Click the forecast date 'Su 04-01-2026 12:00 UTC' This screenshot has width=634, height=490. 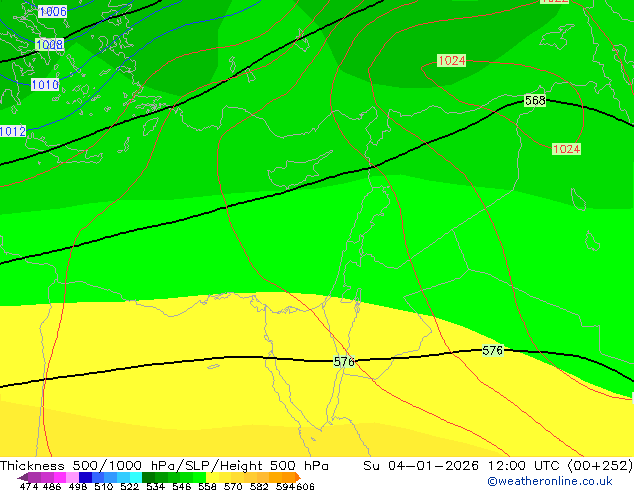tap(461, 466)
